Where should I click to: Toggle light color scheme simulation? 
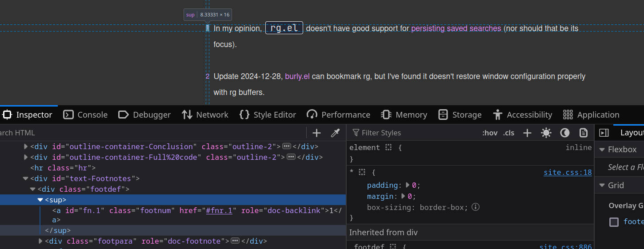pyautogui.click(x=546, y=133)
